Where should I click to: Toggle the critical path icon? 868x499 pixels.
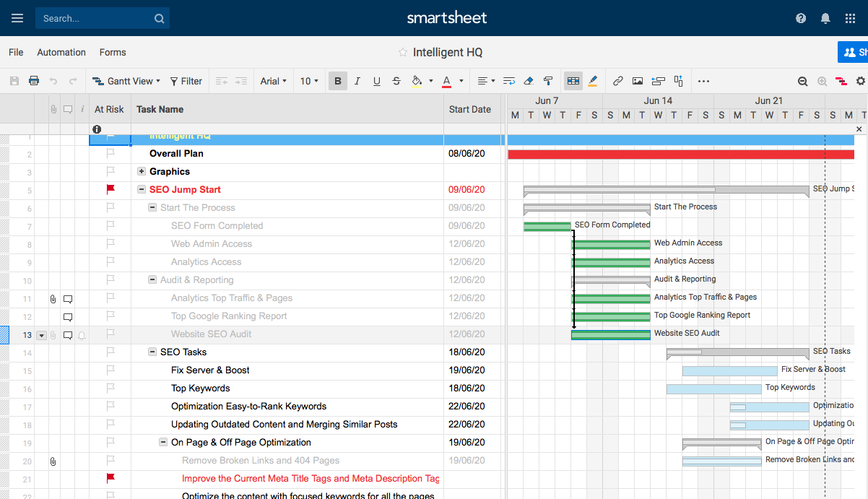click(x=841, y=82)
